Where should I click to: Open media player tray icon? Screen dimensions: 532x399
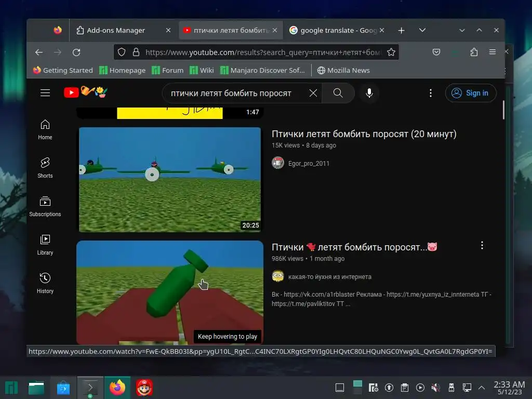[x=420, y=388]
